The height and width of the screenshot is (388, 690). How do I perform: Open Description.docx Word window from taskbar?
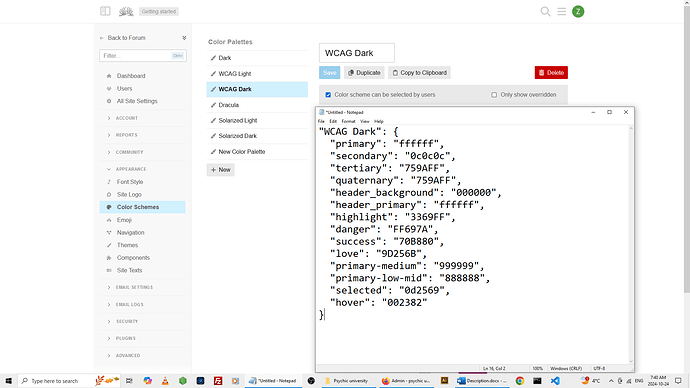click(x=482, y=381)
